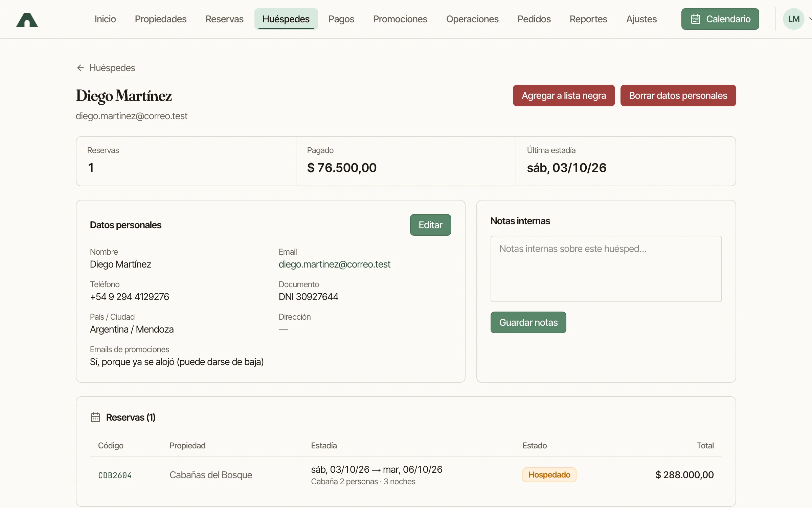Viewport: 812px width, 508px height.
Task: Click Cabaña 2 personas · 3 noches subtext
Action: [x=363, y=482]
